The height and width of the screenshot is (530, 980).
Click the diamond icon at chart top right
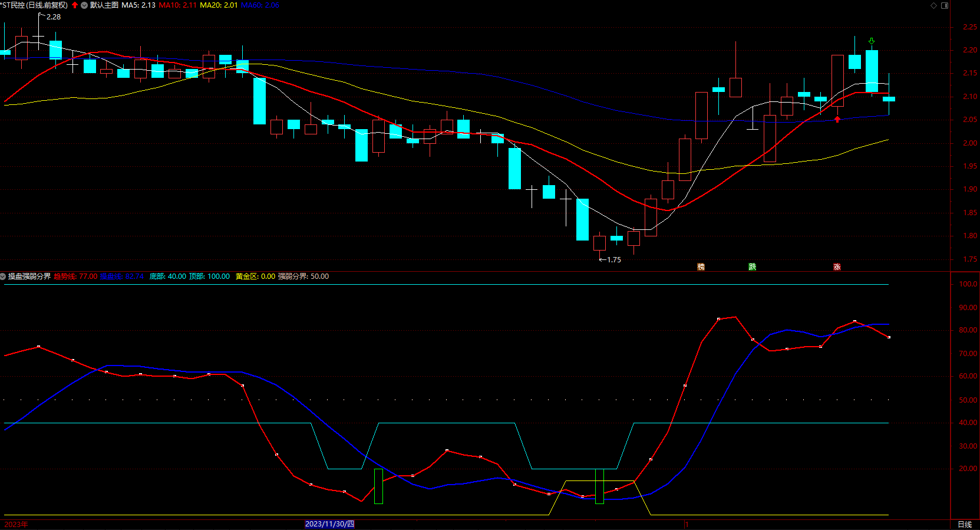(x=933, y=5)
